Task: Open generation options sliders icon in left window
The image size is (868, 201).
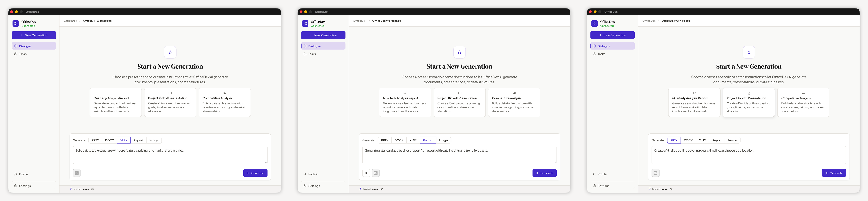Action: [x=77, y=173]
